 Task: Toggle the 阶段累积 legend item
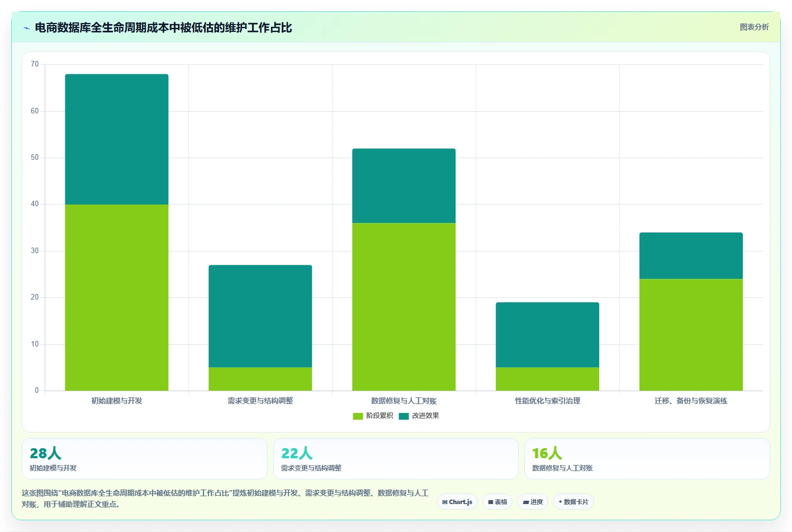(x=373, y=416)
